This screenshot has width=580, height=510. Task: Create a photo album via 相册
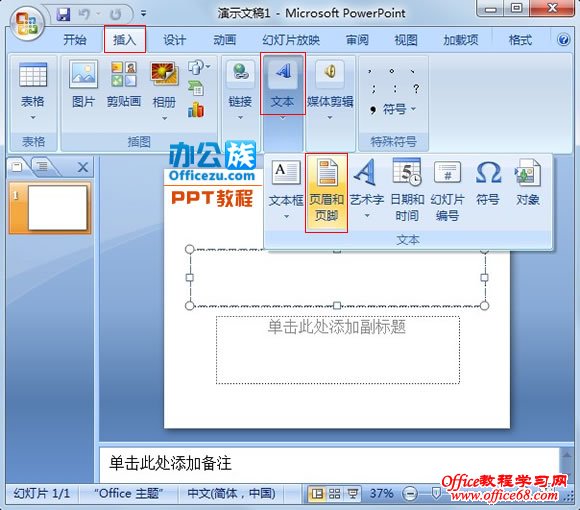(x=164, y=85)
